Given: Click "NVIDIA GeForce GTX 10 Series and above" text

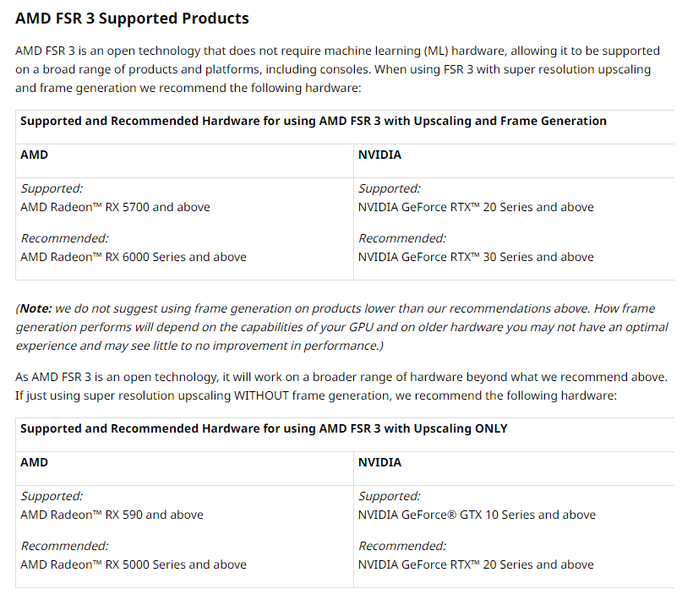Looking at the screenshot, I should point(477,515).
